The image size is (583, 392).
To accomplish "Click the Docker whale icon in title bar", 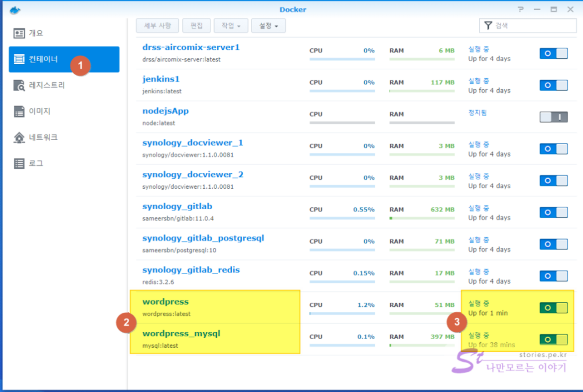I will click(x=15, y=10).
